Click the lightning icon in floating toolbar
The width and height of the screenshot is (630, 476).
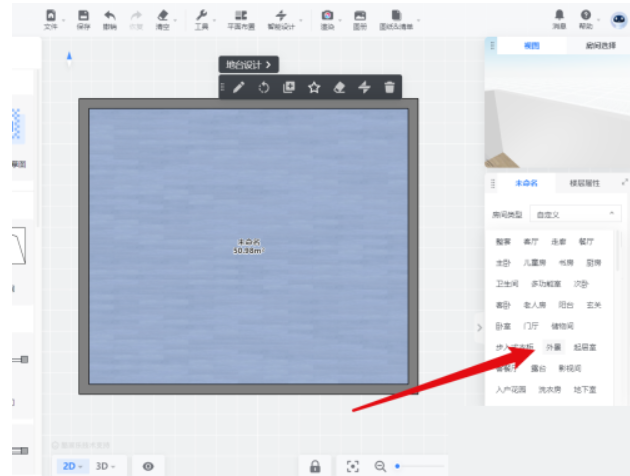click(364, 87)
